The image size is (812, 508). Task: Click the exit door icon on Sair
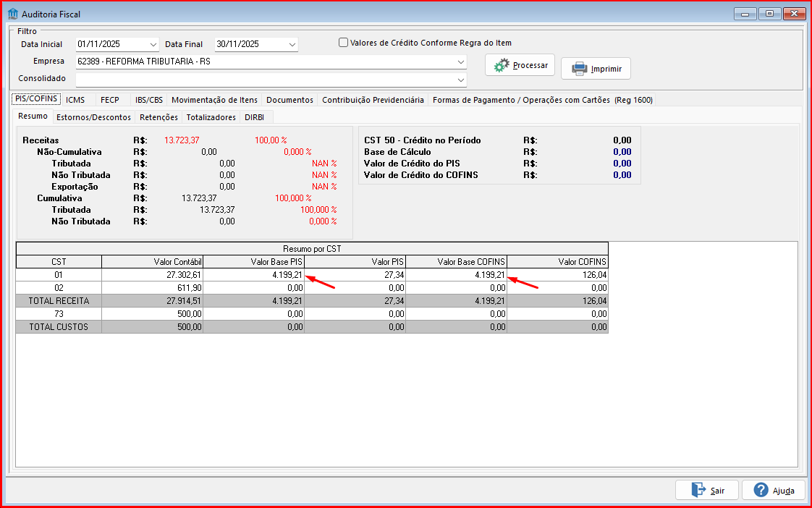698,490
